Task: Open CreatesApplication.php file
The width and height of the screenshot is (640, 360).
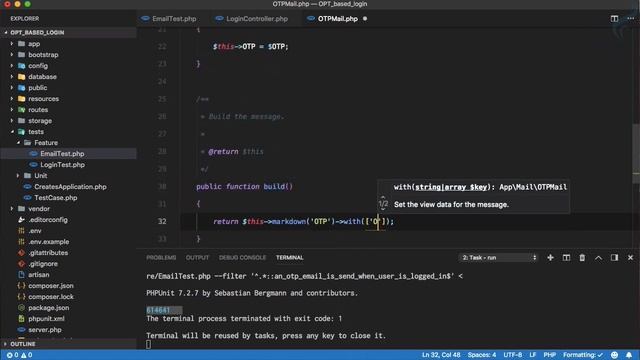Action: [70, 187]
